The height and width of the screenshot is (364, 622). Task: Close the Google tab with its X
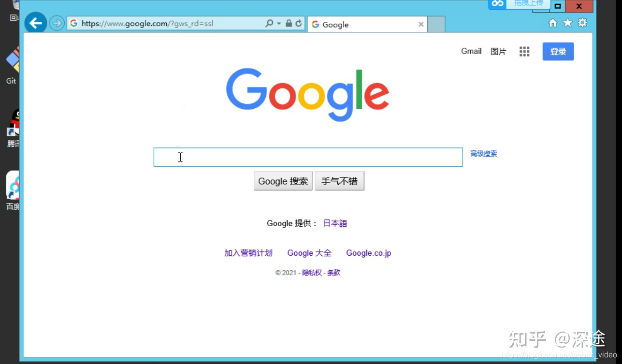coord(421,24)
